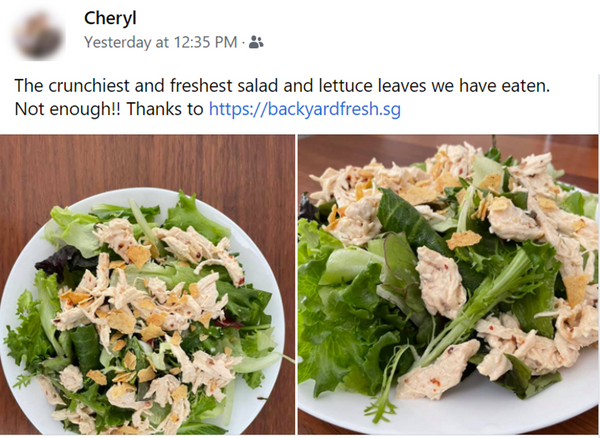Image resolution: width=600 pixels, height=438 pixels.
Task: Follow the https://backyardfresh.sg hyperlink
Action: tap(304, 108)
